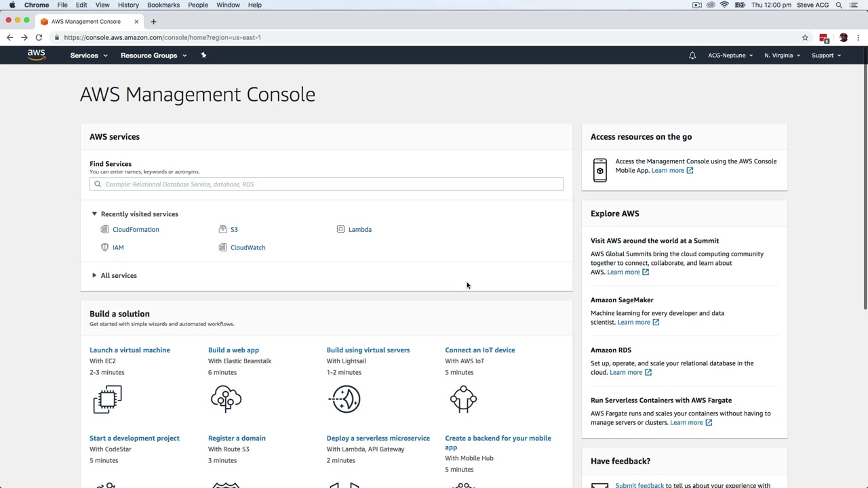Image resolution: width=868 pixels, height=488 pixels.
Task: Click the browser address bar URL
Action: click(x=163, y=37)
